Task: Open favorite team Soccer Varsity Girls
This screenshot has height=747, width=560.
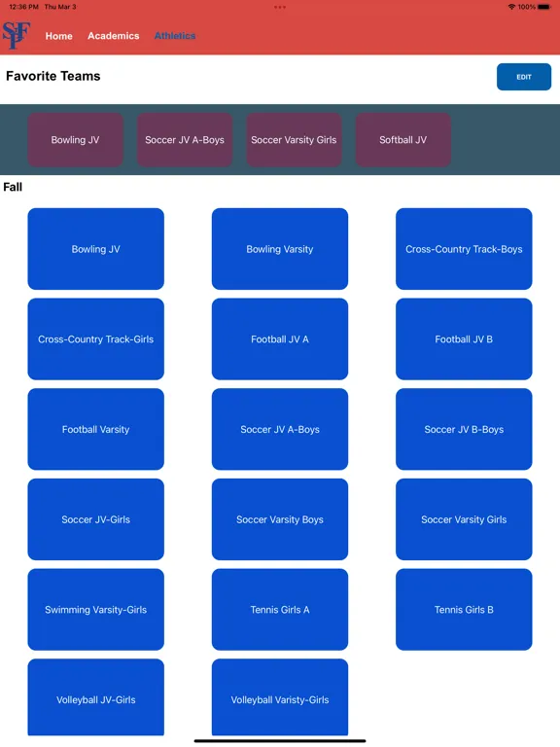Action: [x=294, y=140]
